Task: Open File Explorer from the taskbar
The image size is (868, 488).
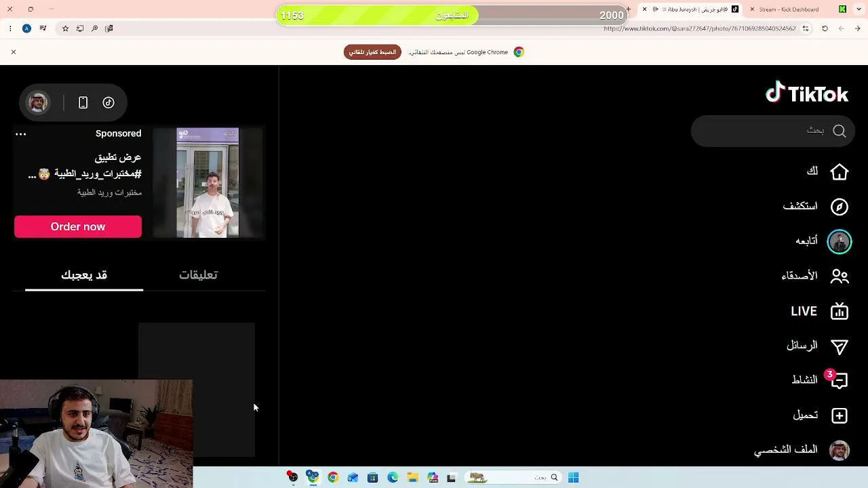Action: click(x=412, y=478)
